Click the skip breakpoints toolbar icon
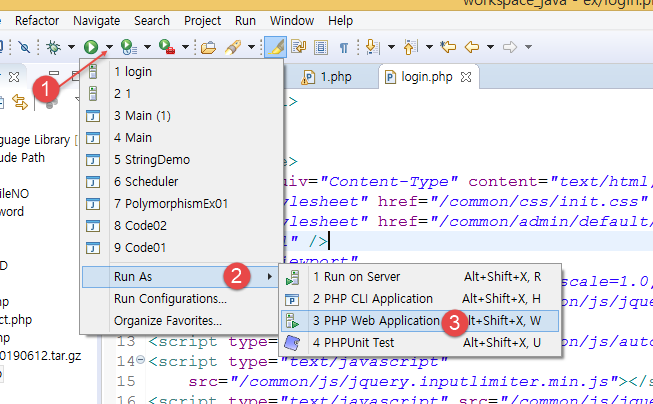This screenshot has width=653, height=404. click(x=24, y=47)
